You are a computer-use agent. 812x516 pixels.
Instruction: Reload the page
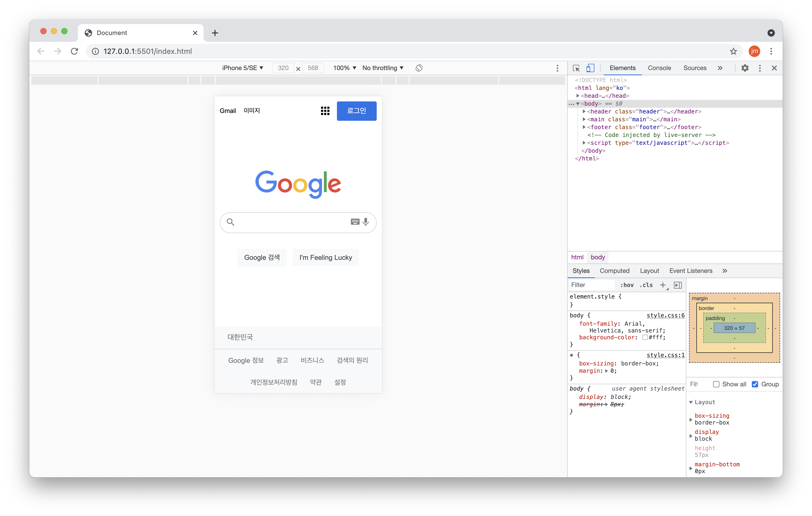point(75,51)
